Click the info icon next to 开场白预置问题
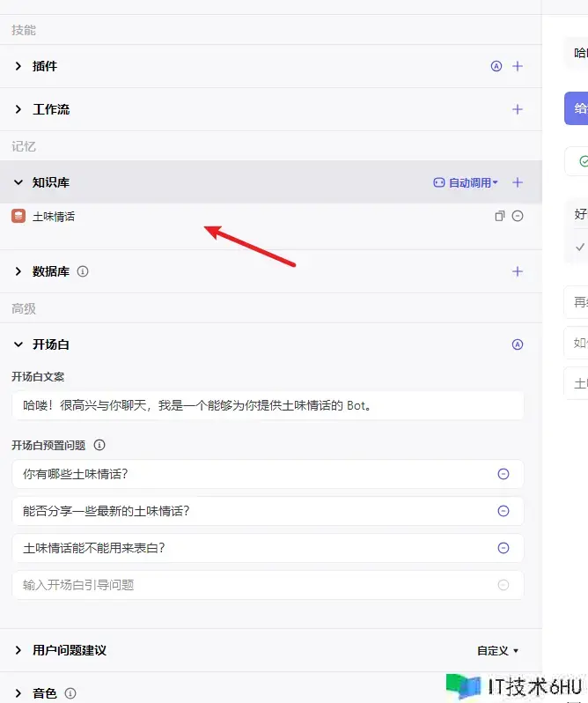 tap(99, 445)
